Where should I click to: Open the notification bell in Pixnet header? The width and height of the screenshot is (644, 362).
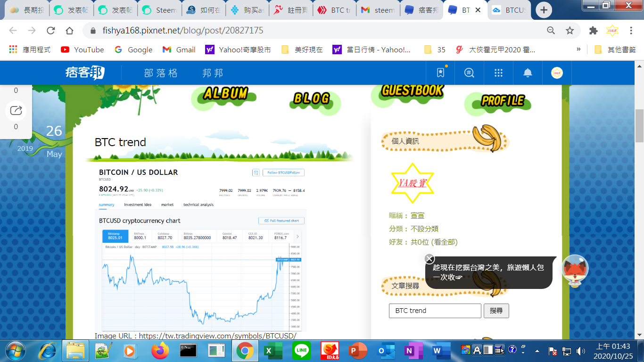coord(528,73)
